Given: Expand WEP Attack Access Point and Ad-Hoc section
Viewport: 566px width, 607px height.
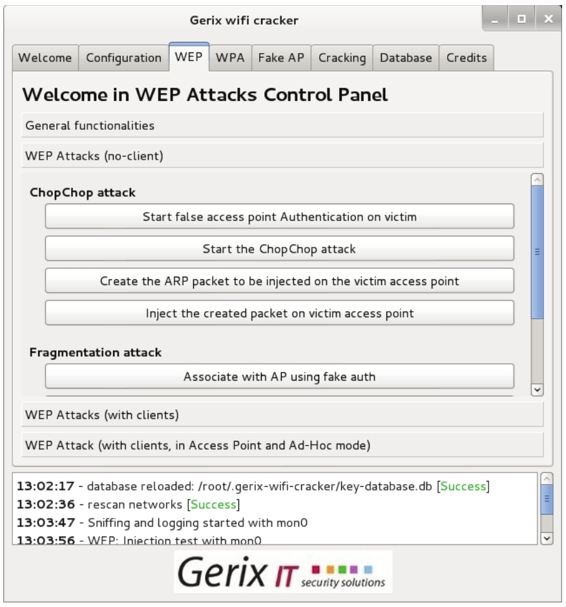Looking at the screenshot, I should (283, 445).
